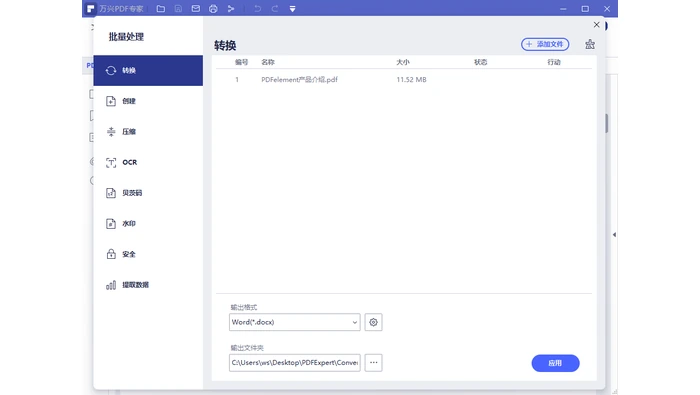Screen dimensions: 700x395
Task: Select the 转换 tab in the sidebar
Action: click(148, 71)
